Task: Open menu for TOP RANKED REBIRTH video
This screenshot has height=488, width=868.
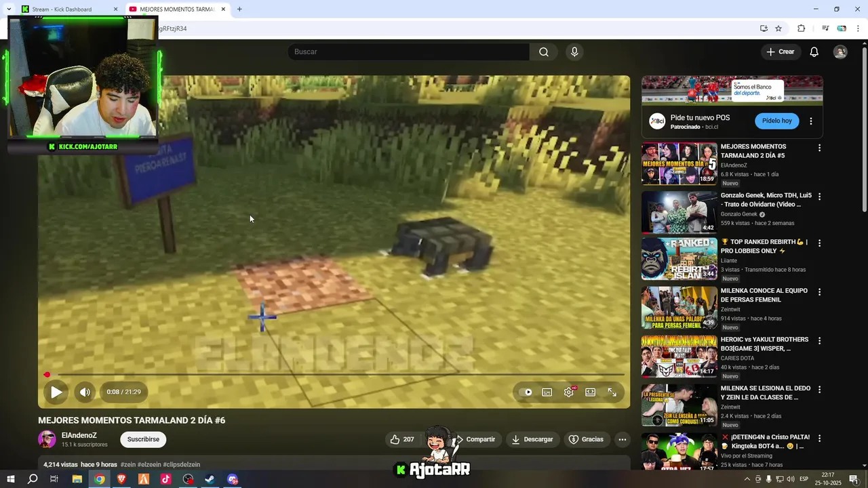Action: click(819, 243)
